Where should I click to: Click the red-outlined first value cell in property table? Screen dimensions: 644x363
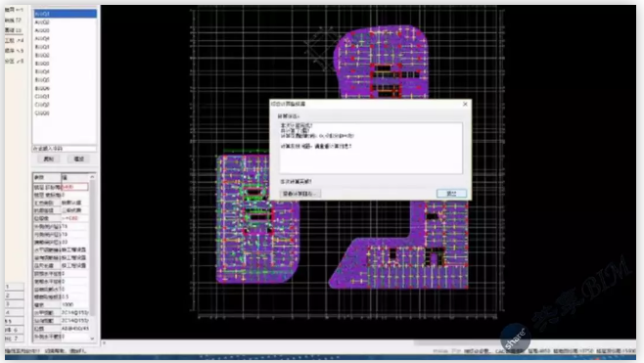pos(74,187)
